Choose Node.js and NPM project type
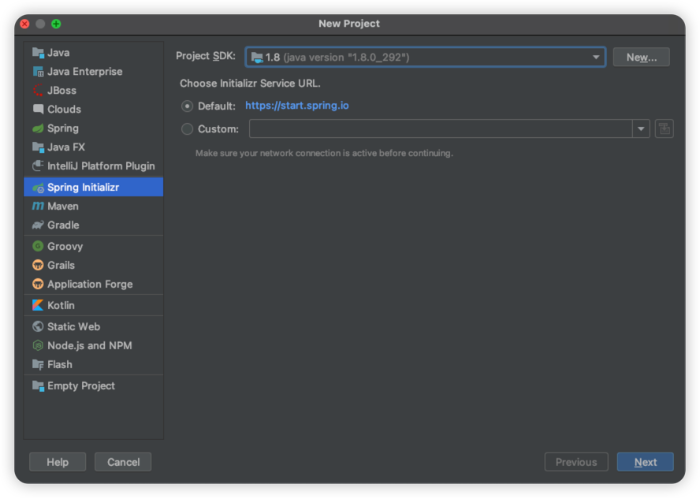Image resolution: width=700 pixels, height=498 pixels. [x=94, y=345]
